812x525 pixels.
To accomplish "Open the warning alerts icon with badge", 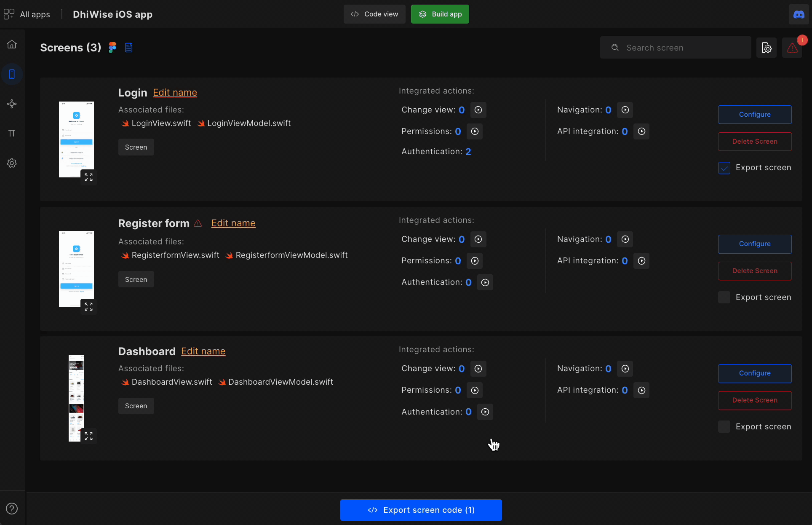I will (x=792, y=48).
